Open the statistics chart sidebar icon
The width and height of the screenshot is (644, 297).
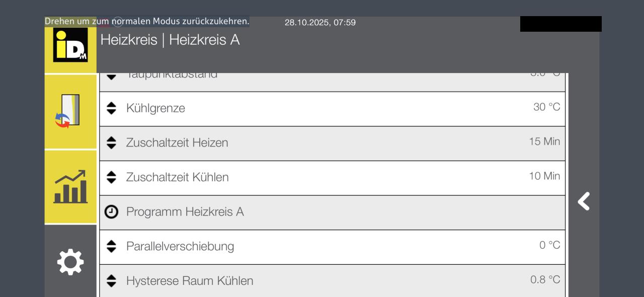tap(70, 187)
